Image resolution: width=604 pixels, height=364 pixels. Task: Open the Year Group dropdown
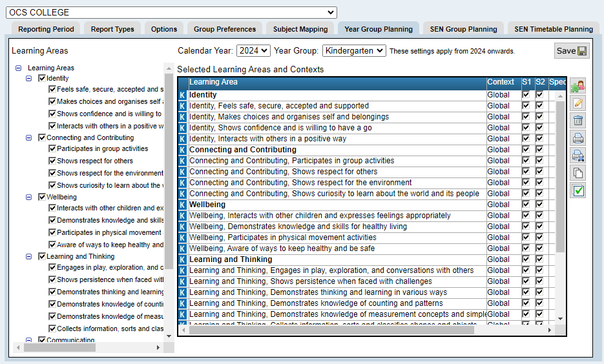(x=354, y=50)
